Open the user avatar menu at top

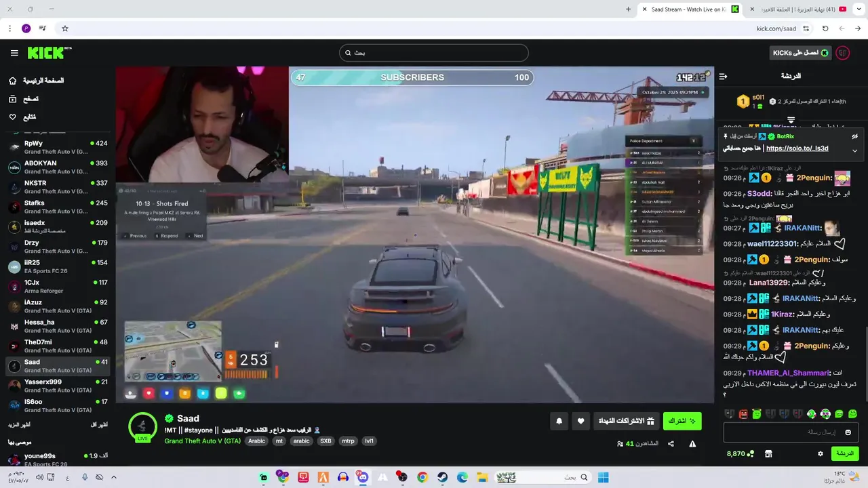point(843,53)
